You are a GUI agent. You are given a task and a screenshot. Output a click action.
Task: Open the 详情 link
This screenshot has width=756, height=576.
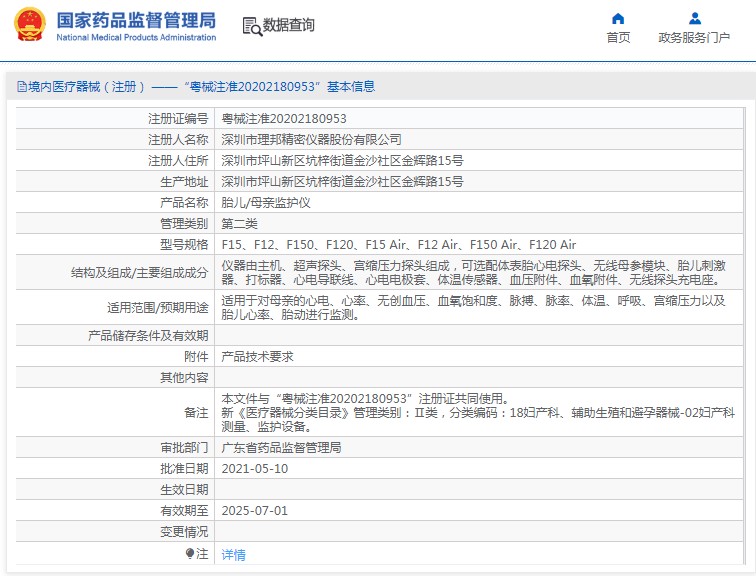[233, 555]
